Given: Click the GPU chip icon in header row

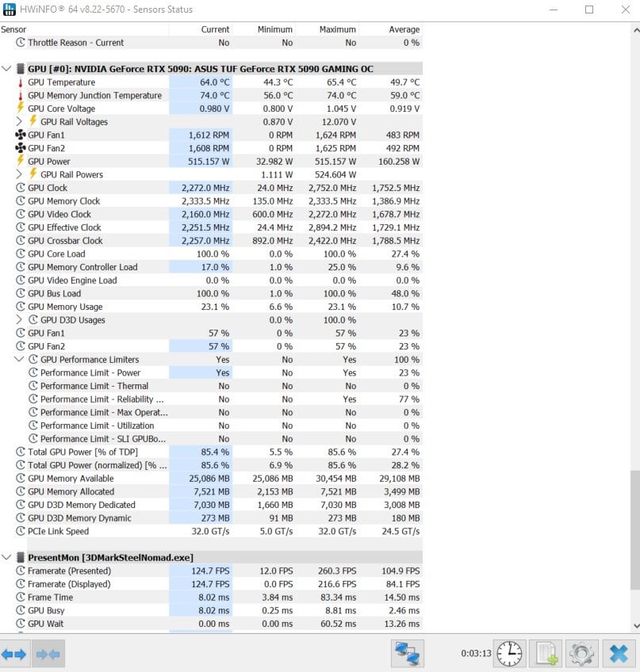Looking at the screenshot, I should coord(20,69).
